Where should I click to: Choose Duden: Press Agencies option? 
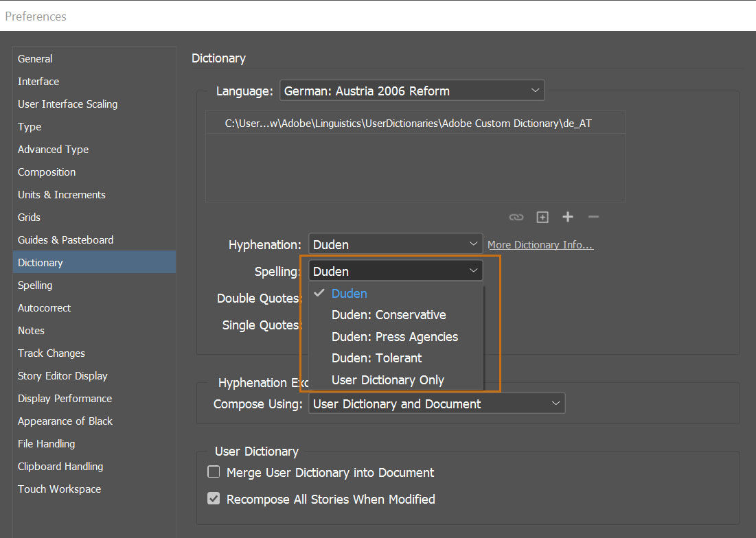coord(394,337)
